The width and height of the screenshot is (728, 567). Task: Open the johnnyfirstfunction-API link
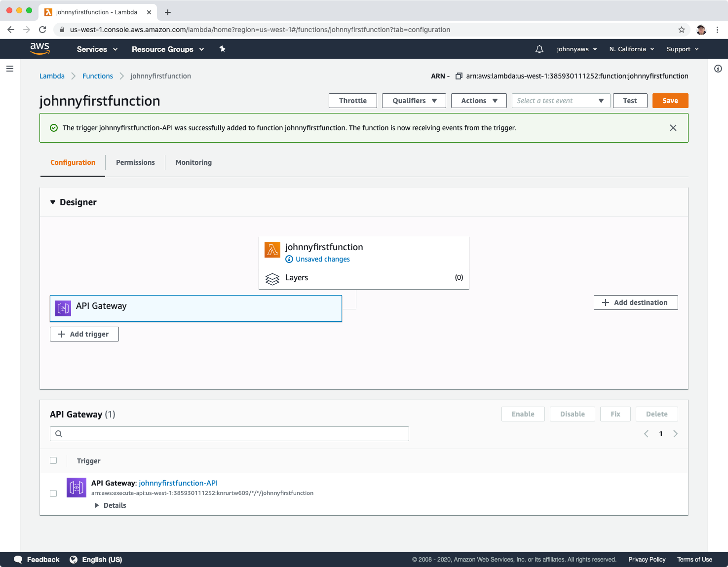[x=178, y=483]
